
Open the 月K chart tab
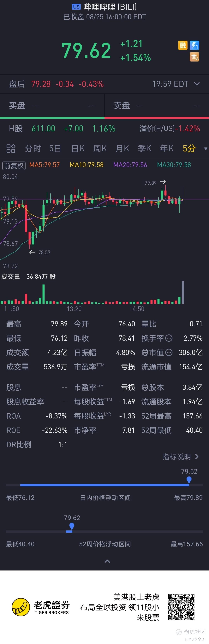[x=122, y=149]
